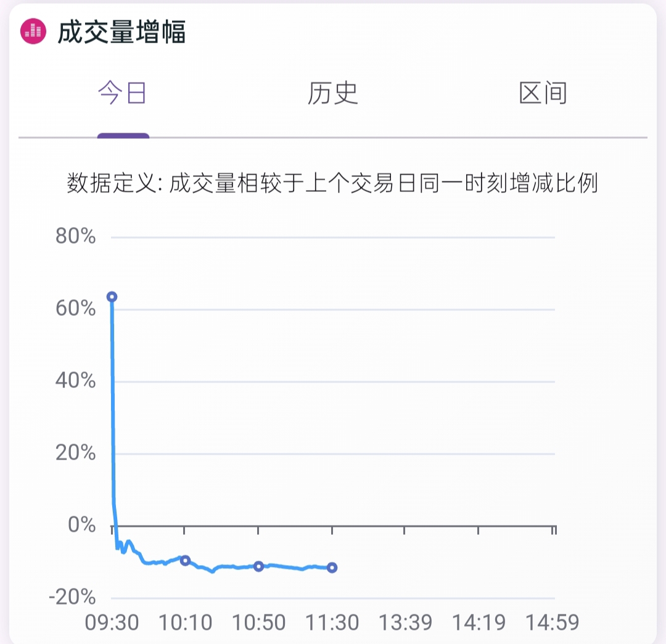The image size is (666, 644).
Task: Select the 区间 tab
Action: tap(543, 93)
